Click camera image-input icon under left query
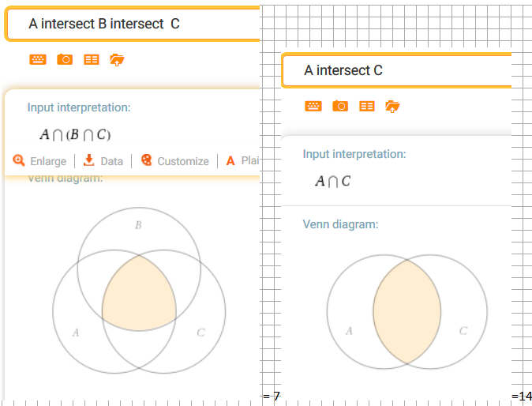The image size is (532, 406). pyautogui.click(x=65, y=59)
